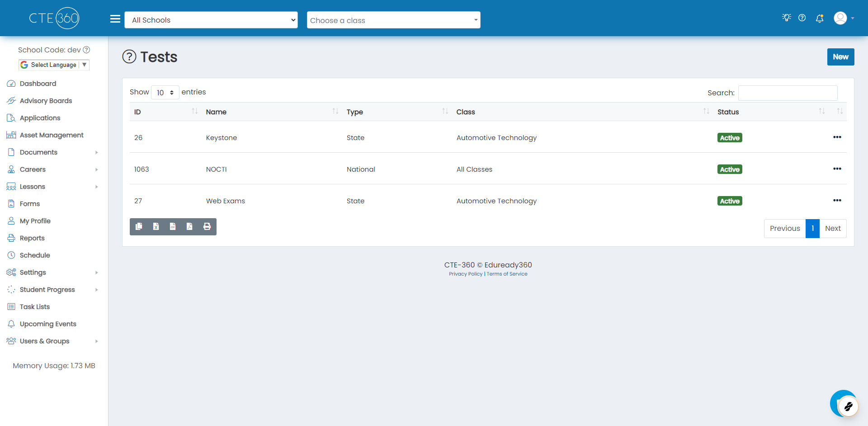Click the New test button
The height and width of the screenshot is (426, 868).
[840, 57]
